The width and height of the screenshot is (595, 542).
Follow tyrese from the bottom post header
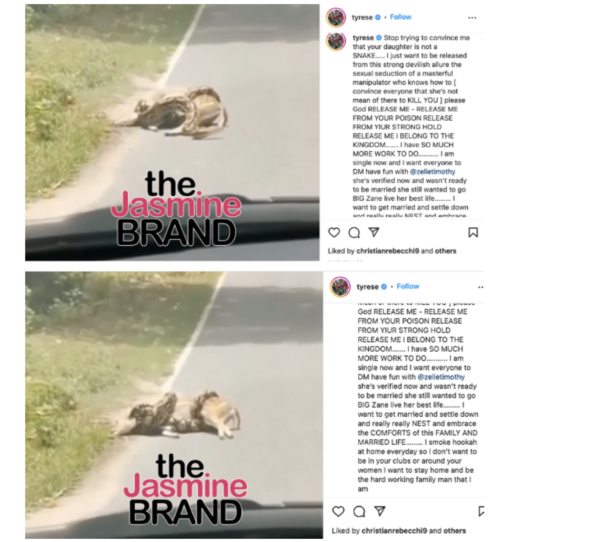point(408,287)
